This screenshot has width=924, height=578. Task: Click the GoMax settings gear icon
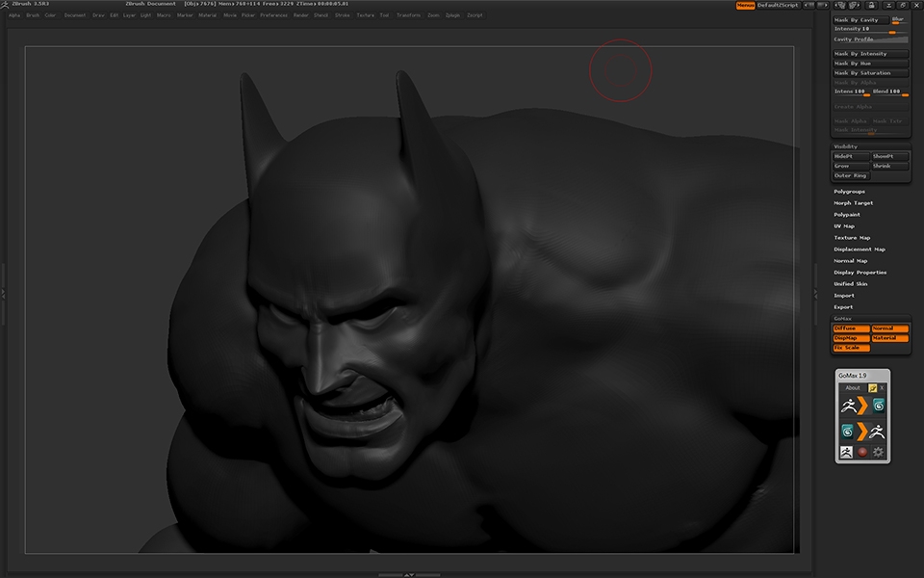(878, 452)
